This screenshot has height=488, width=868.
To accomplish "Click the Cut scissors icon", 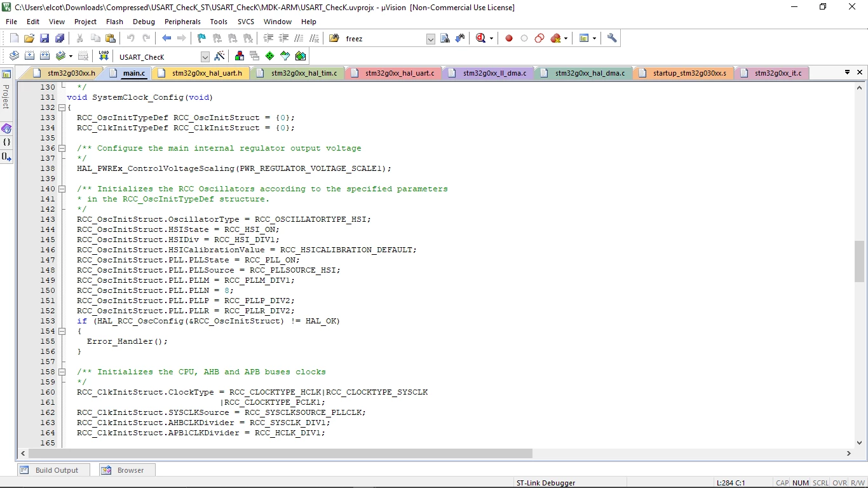I will tap(80, 38).
